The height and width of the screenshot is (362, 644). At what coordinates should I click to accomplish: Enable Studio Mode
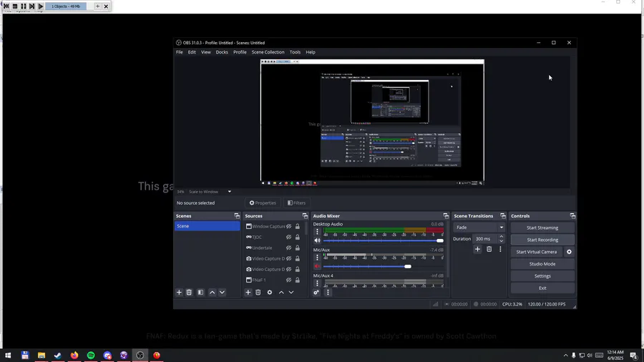coord(542,264)
